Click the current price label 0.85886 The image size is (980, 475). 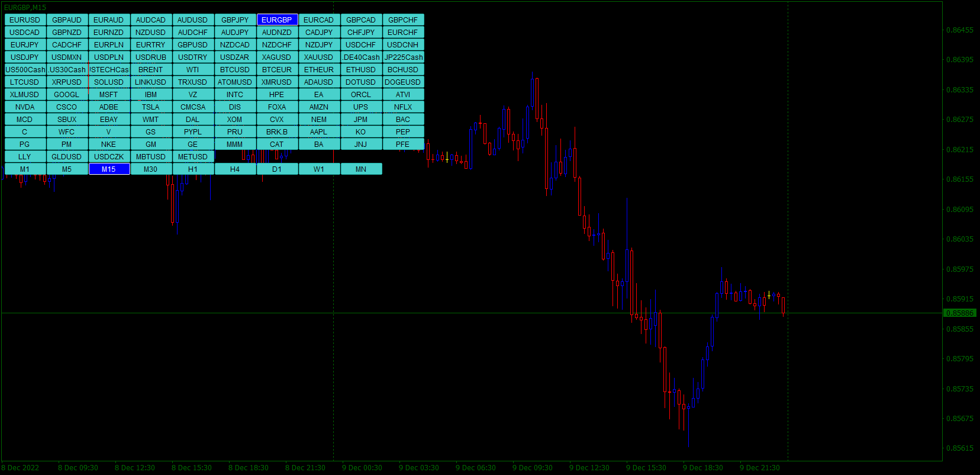click(x=959, y=313)
